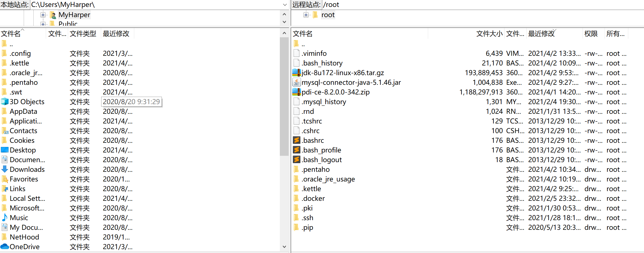Click the pdi-ce-8.2.0.0-342.zip archive icon
Viewport: 644px width, 253px height.
click(296, 92)
